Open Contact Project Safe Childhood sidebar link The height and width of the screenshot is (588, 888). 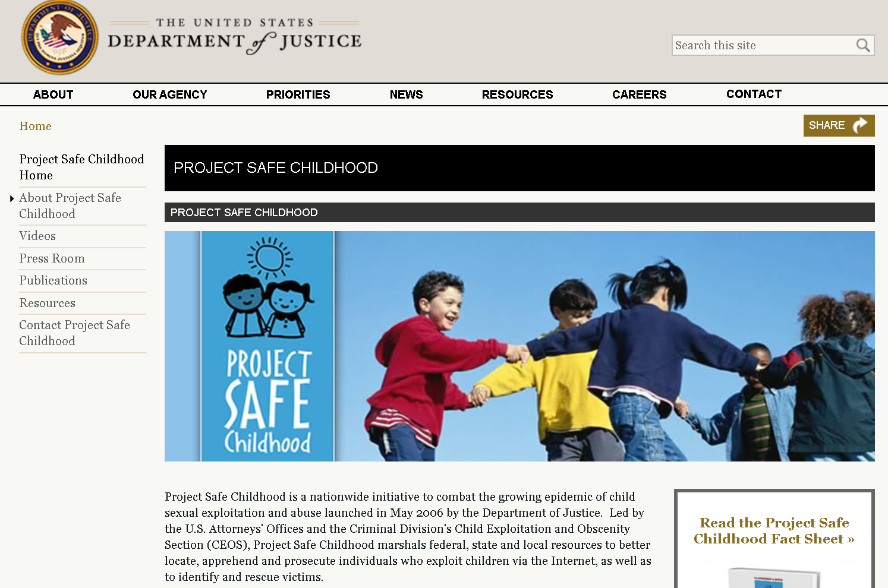tap(74, 333)
